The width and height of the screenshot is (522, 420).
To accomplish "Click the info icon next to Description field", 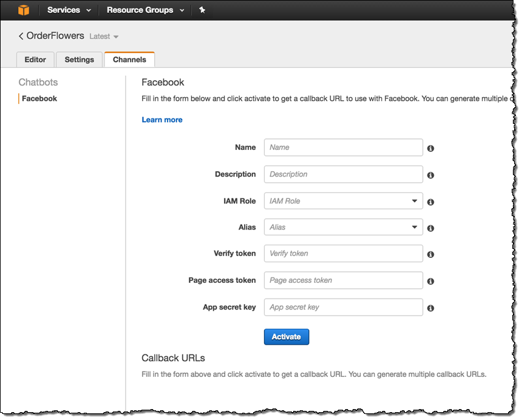I will pyautogui.click(x=430, y=175).
